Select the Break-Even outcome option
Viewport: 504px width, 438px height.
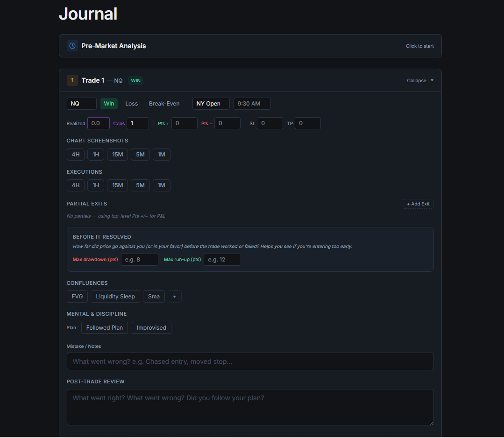click(x=164, y=103)
